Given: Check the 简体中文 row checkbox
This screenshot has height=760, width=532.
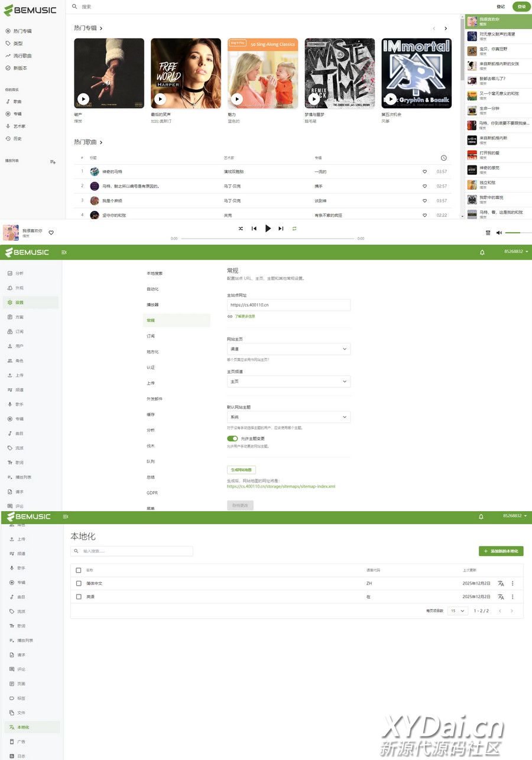Looking at the screenshot, I should [x=79, y=583].
